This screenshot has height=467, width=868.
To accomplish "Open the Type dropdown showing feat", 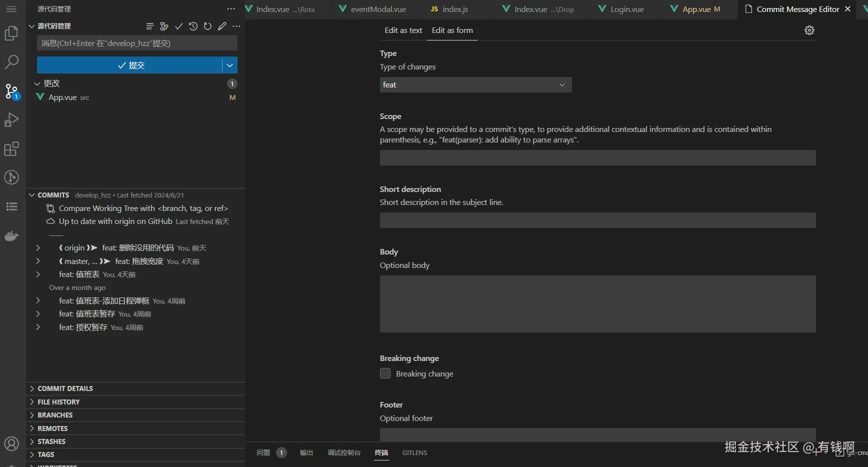I will tap(475, 85).
